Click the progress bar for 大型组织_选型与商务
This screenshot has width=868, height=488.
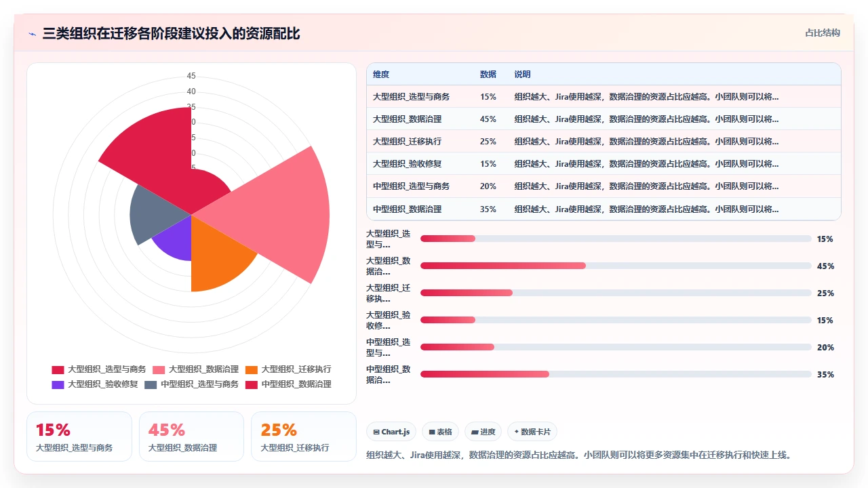coord(616,239)
